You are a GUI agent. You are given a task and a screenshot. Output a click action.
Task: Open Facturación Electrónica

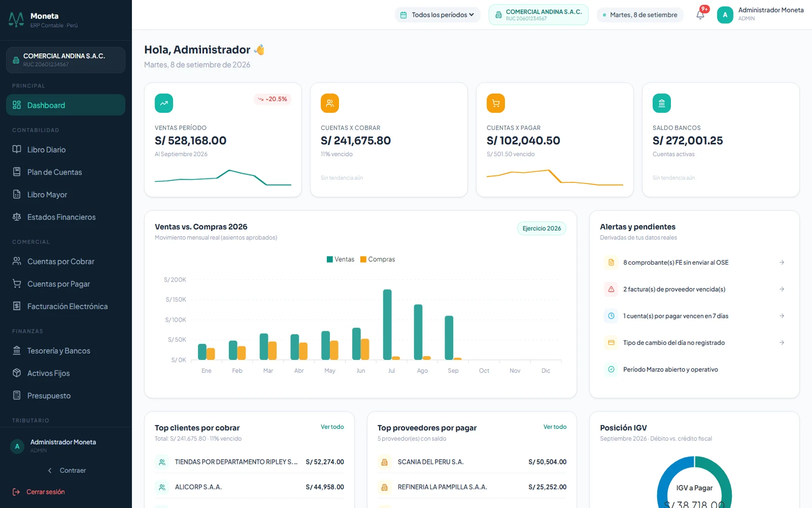65,306
